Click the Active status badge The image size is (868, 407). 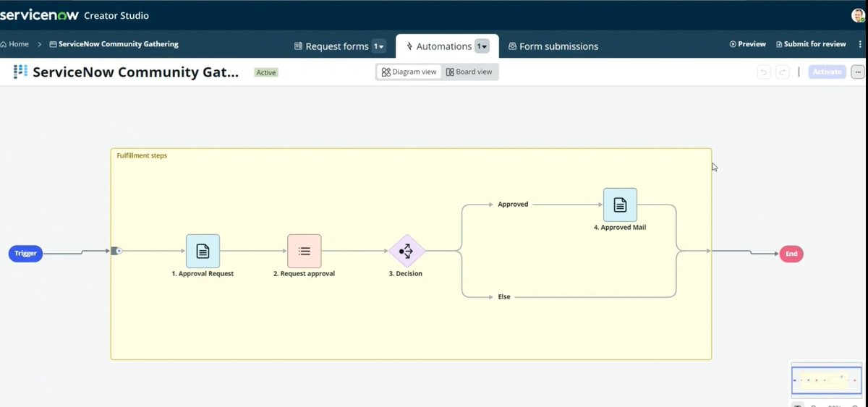266,72
